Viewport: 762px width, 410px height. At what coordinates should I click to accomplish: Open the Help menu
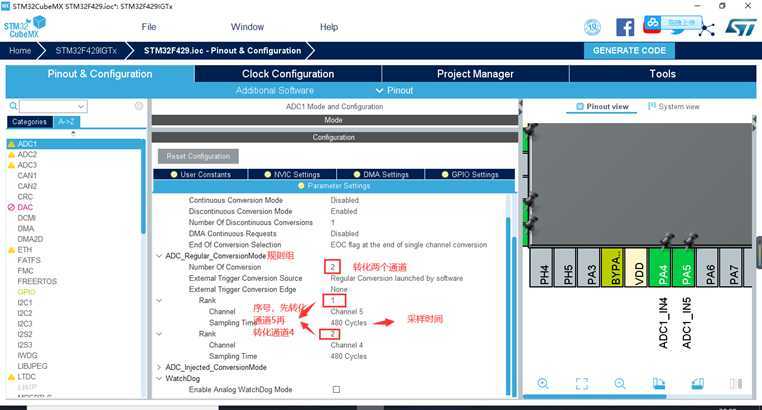[329, 27]
